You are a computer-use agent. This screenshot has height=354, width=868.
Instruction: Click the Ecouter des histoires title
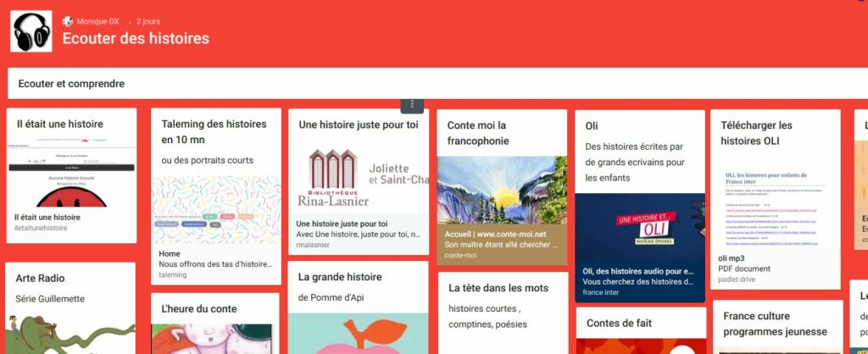[136, 38]
